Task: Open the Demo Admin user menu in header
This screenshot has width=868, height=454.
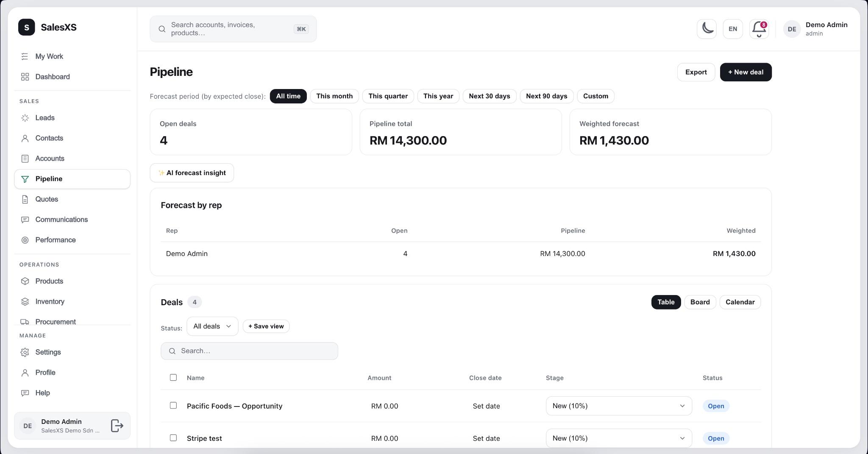Action: (815, 29)
